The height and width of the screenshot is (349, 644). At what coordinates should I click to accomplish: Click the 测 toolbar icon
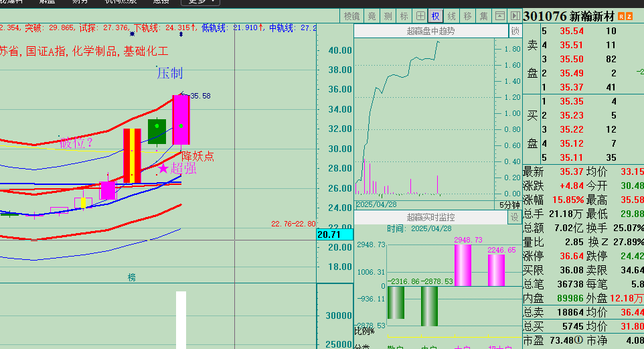388,16
